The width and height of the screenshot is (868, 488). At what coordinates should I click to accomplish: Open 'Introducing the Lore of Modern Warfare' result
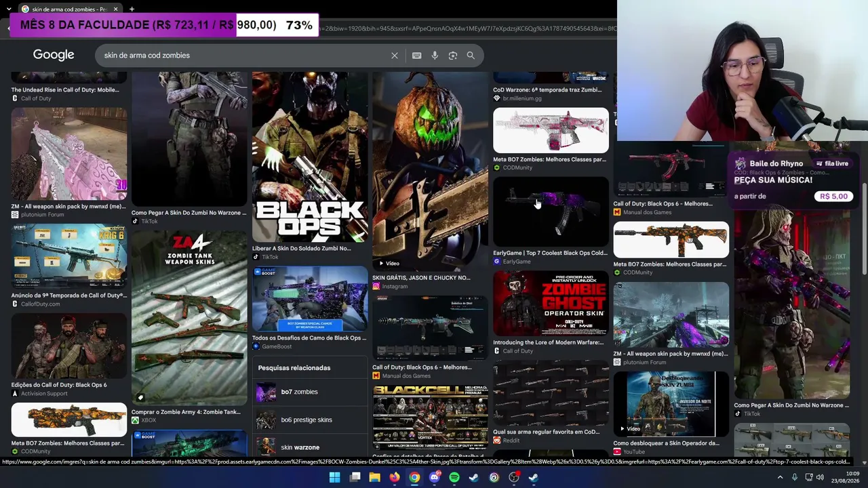pos(548,342)
